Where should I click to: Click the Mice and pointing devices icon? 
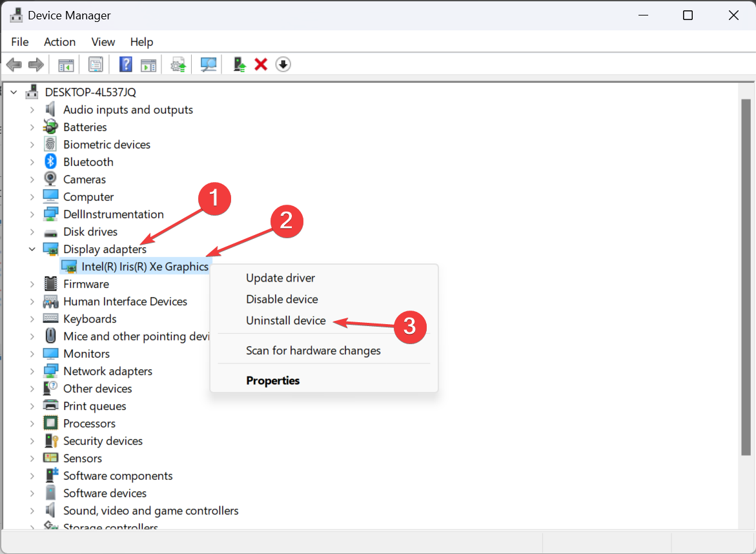click(50, 336)
